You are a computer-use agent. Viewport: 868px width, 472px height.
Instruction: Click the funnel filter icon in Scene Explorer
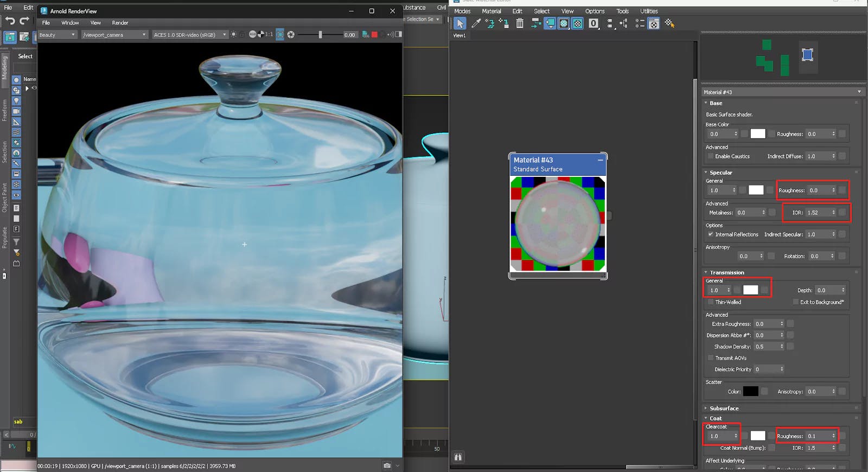tap(16, 242)
